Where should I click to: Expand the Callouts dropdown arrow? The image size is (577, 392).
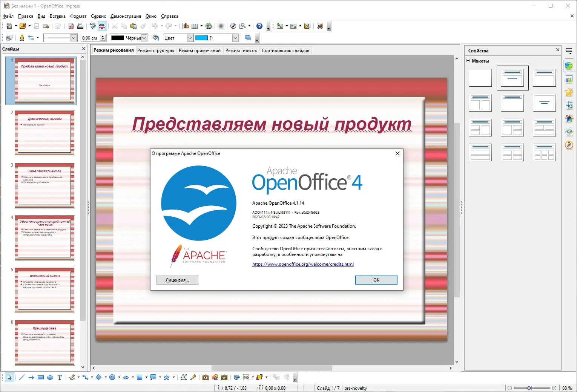click(160, 377)
